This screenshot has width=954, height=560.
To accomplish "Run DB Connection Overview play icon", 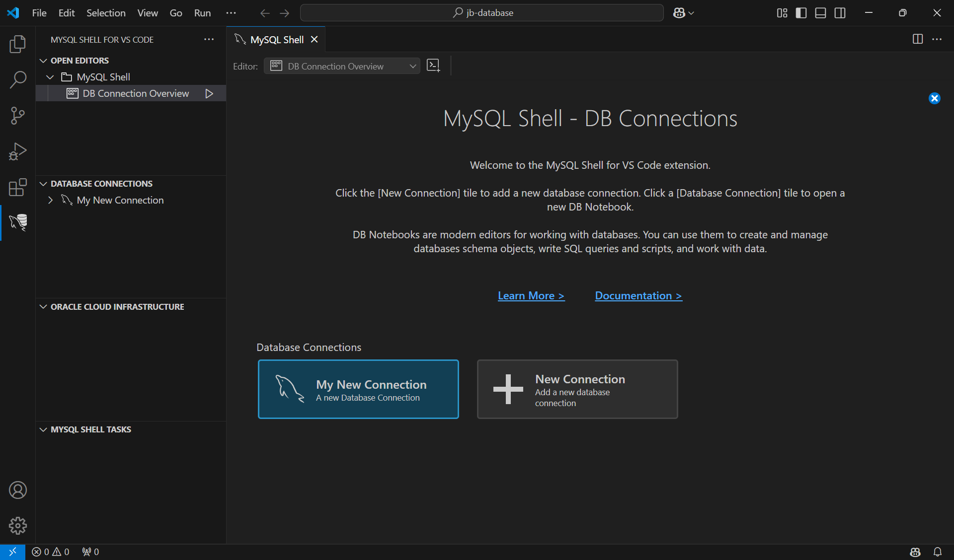I will coord(209,93).
